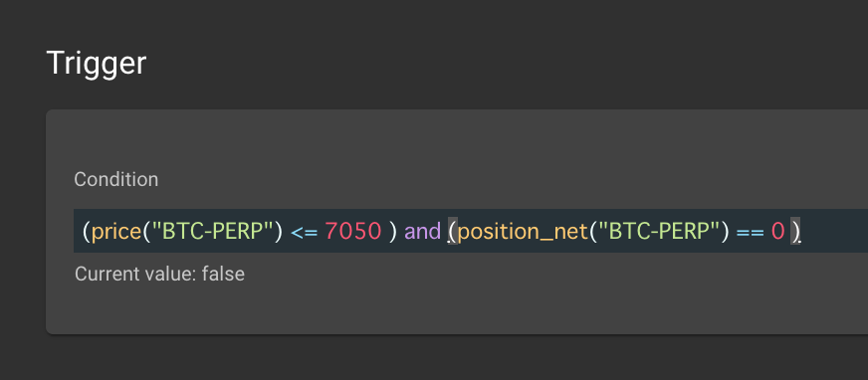The width and height of the screenshot is (868, 380).
Task: Click opening parenthesis directly after position_net
Action: click(593, 231)
